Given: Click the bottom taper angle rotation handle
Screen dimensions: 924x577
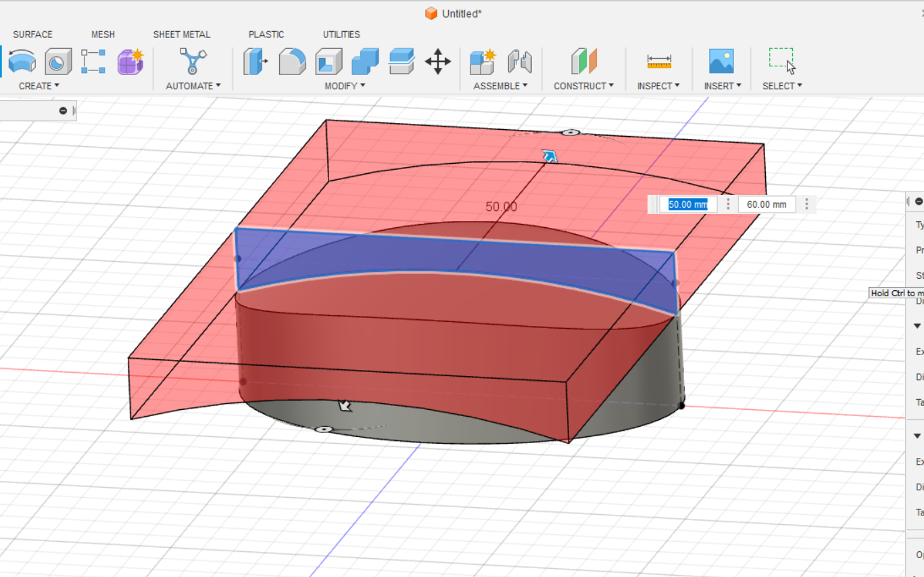Looking at the screenshot, I should tap(324, 430).
